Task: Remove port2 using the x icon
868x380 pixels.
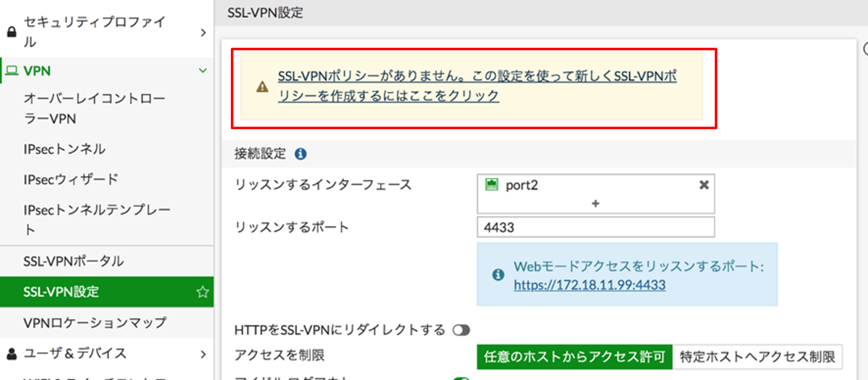Action: tap(704, 185)
